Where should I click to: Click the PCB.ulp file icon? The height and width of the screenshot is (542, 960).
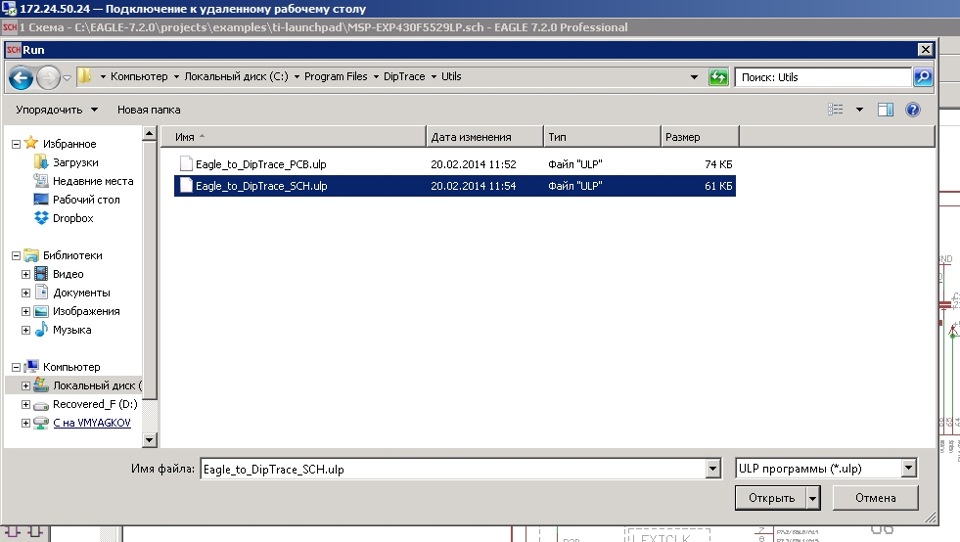186,164
